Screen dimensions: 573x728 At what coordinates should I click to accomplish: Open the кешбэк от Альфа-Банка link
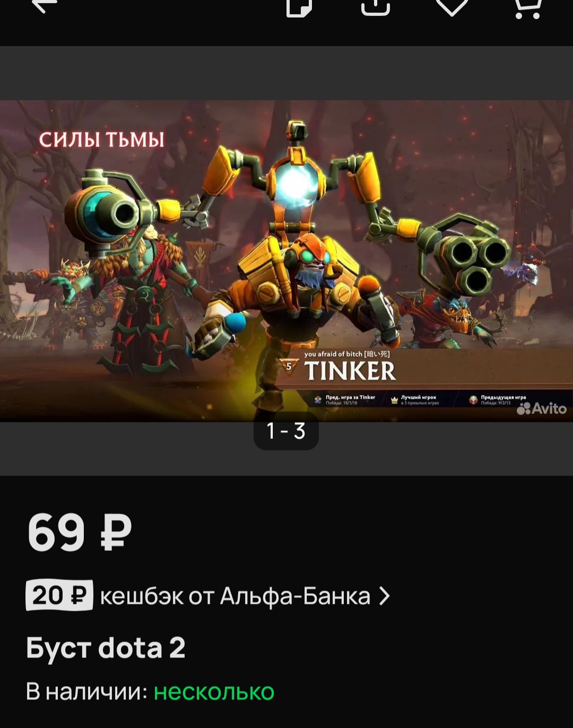(235, 596)
